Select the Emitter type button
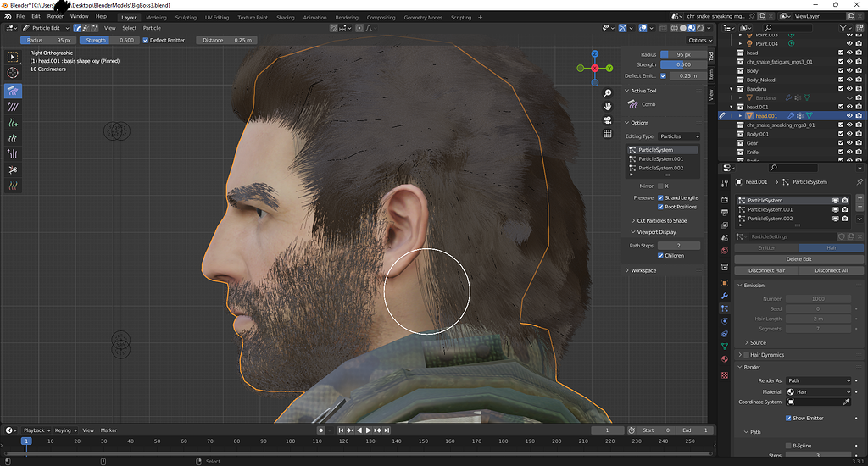Screen dimensions: 868x466 click(766, 248)
